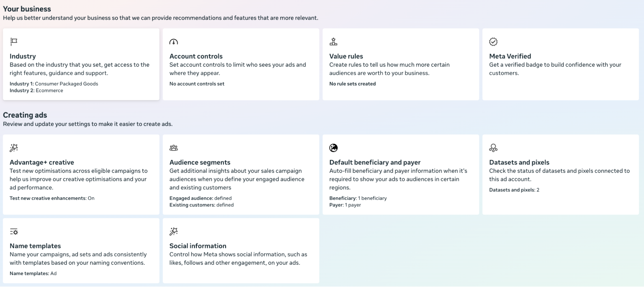Open Advantage+ creative settings title
644x287 pixels.
(42, 162)
